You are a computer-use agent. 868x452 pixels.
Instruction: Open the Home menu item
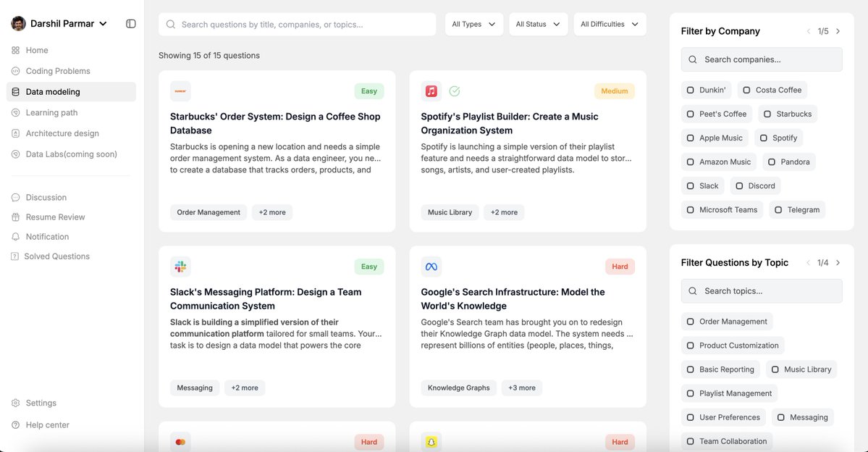point(71,51)
